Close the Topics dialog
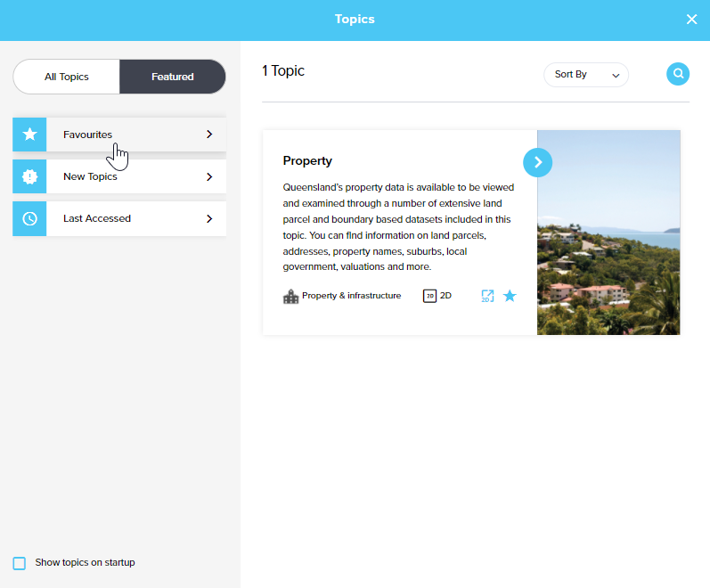710x588 pixels. (x=691, y=20)
